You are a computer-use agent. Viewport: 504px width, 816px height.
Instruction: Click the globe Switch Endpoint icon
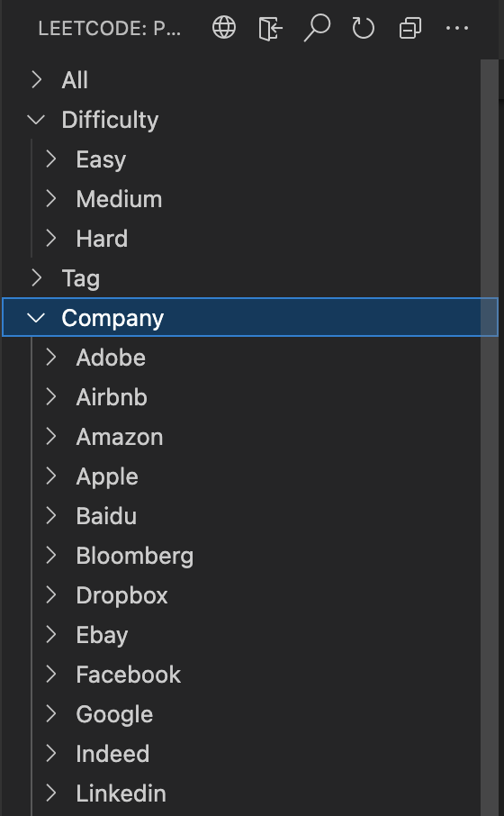tap(224, 28)
